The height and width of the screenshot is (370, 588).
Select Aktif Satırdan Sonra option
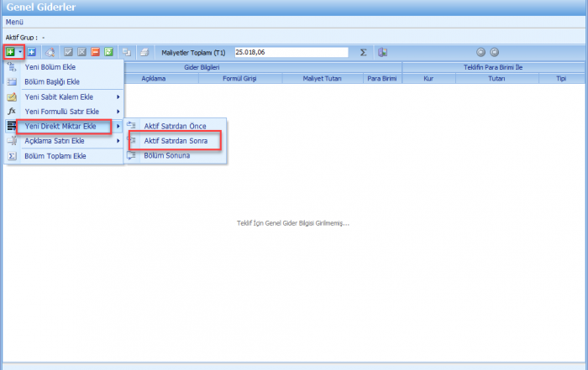pyautogui.click(x=175, y=141)
